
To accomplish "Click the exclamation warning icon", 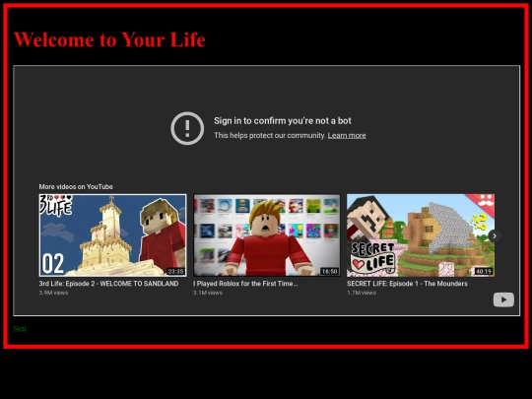I will [x=187, y=128].
